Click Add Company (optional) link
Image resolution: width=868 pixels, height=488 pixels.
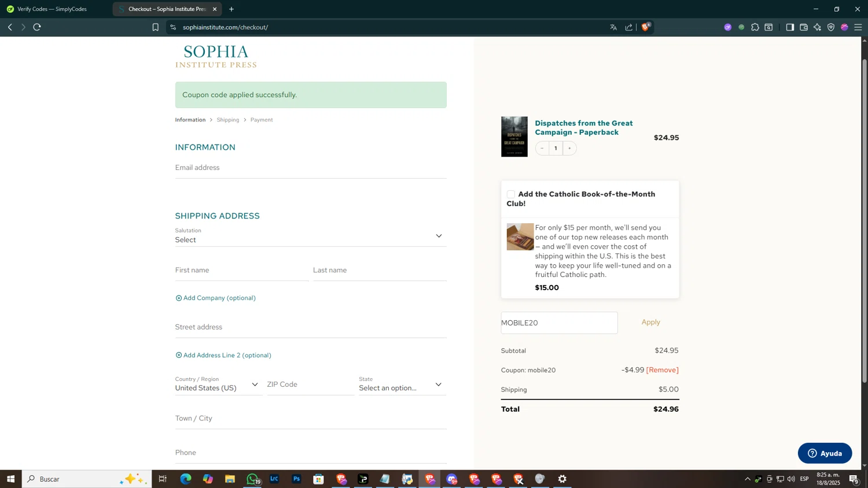click(x=216, y=298)
